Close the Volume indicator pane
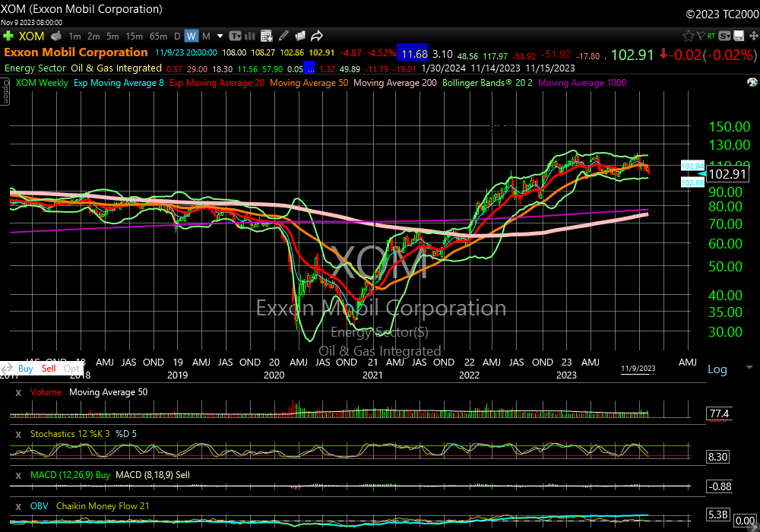This screenshot has height=532, width=760. coord(18,392)
